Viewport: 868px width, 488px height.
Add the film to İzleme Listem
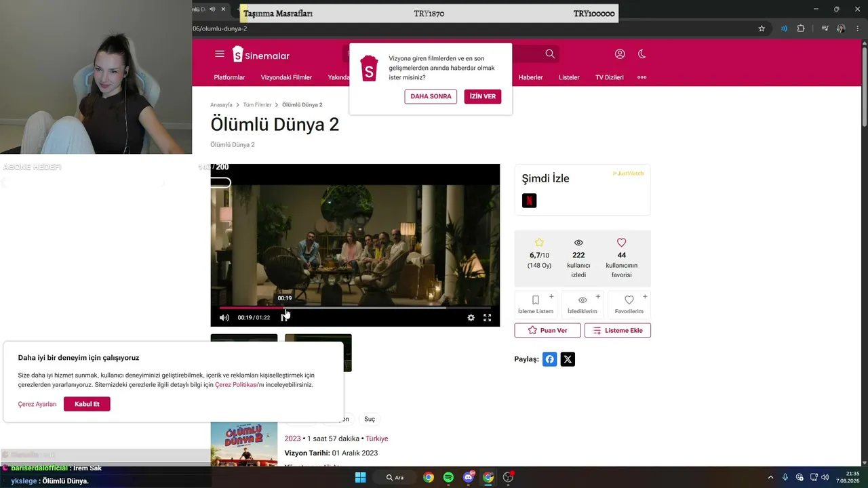coord(536,304)
